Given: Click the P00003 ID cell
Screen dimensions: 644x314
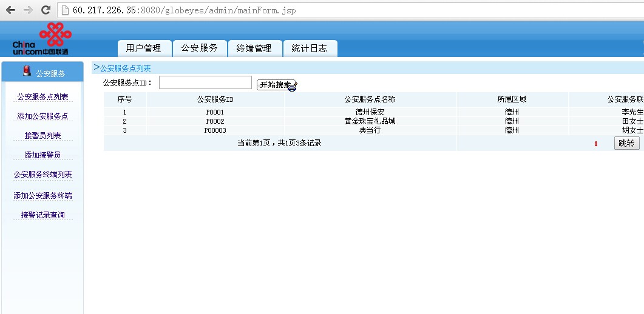Looking at the screenshot, I should (x=215, y=131).
